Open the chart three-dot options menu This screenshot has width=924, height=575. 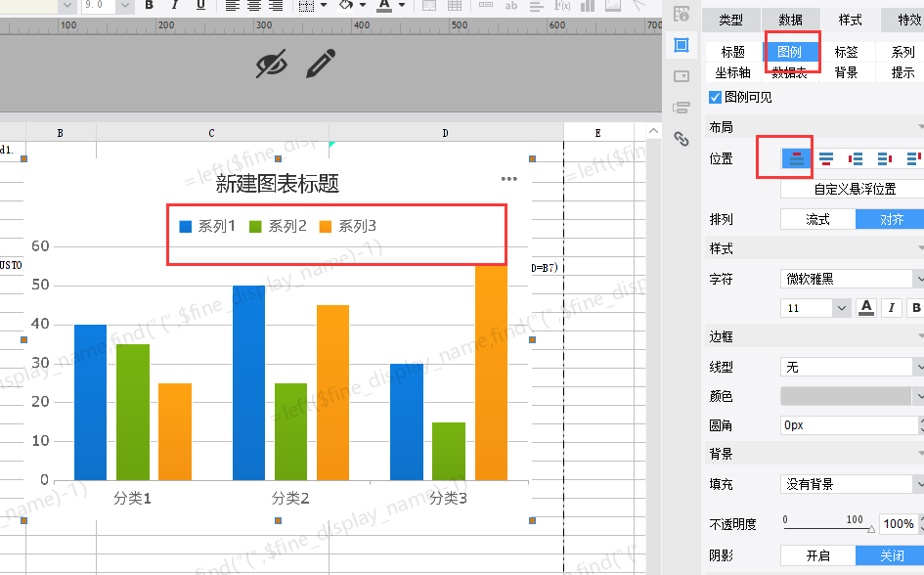[x=509, y=179]
